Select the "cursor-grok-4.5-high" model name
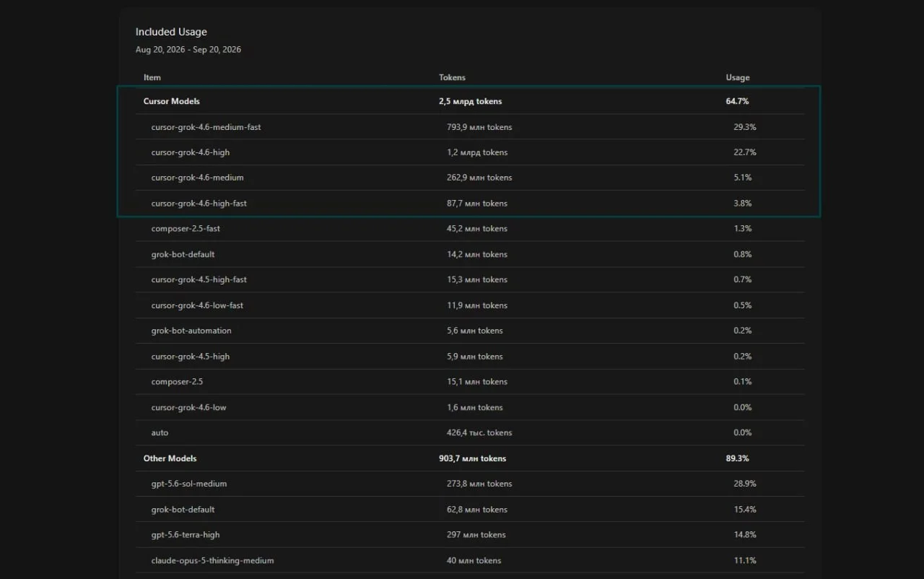 coord(191,357)
